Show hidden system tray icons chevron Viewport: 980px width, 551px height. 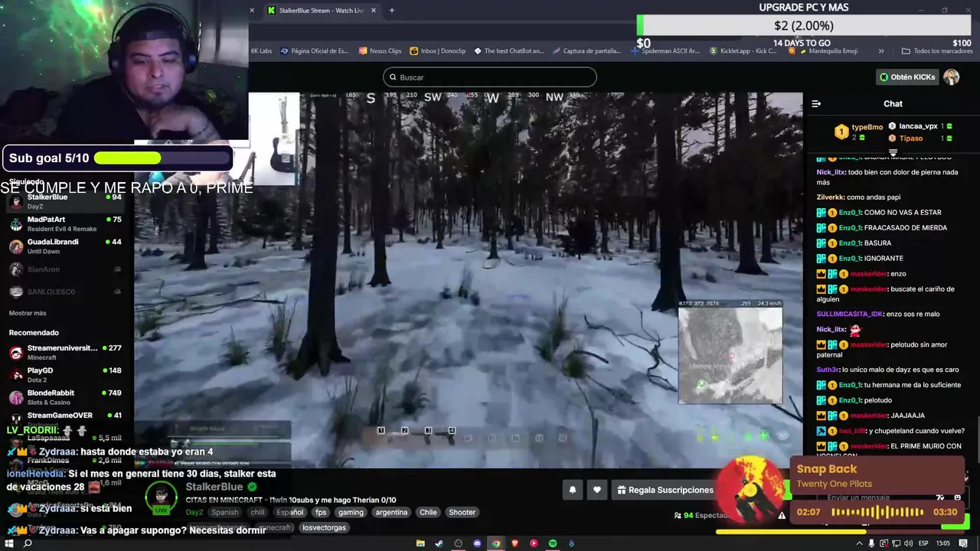pos(859,543)
